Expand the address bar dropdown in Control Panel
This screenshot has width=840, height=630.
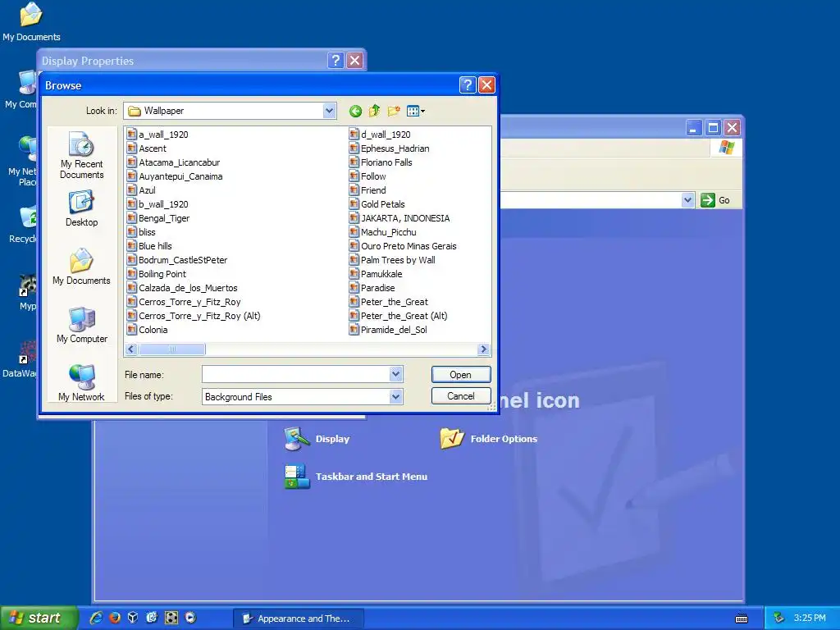click(688, 200)
